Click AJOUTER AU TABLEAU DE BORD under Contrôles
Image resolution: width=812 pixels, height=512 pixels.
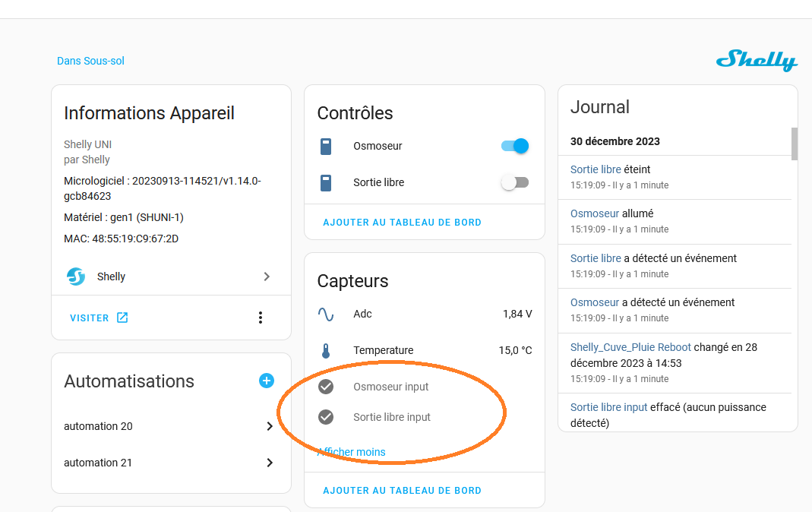(x=402, y=223)
